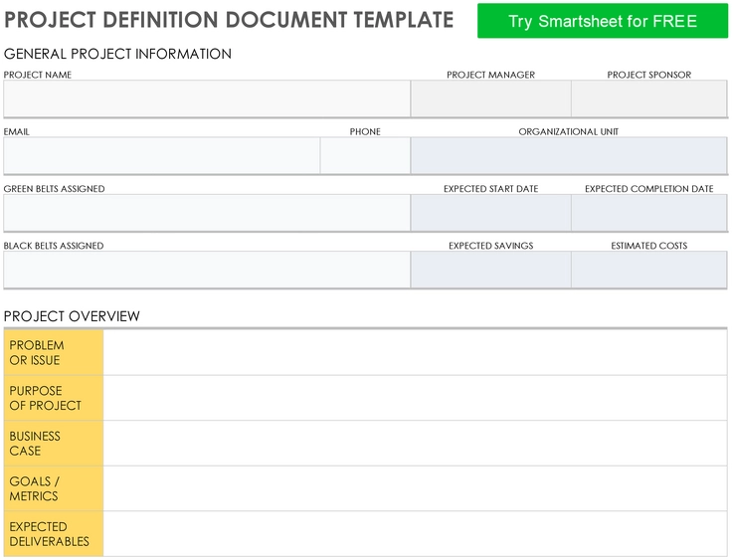Select the Purpose of Project description cell
Viewport: 732px width, 560px height.
coord(415,398)
